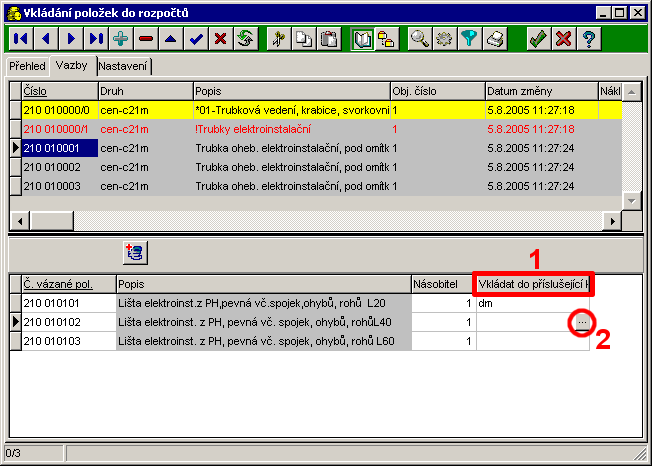The height and width of the screenshot is (466, 652).
Task: Click the database link icon above lower table
Action: coord(134,253)
